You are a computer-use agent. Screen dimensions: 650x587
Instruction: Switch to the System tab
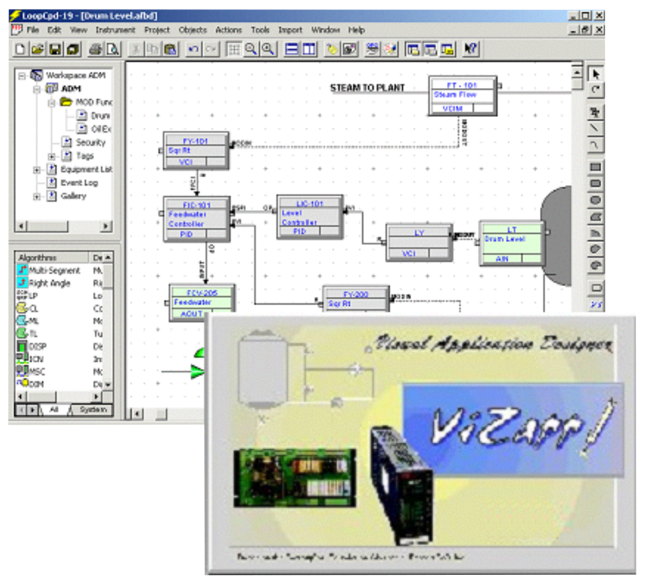pos(92,410)
